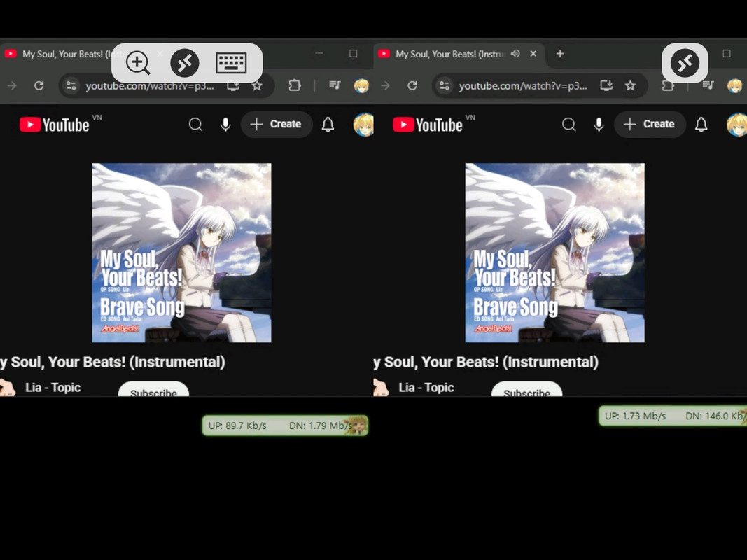
Task: Open YouTube search in the left window
Action: (x=195, y=125)
